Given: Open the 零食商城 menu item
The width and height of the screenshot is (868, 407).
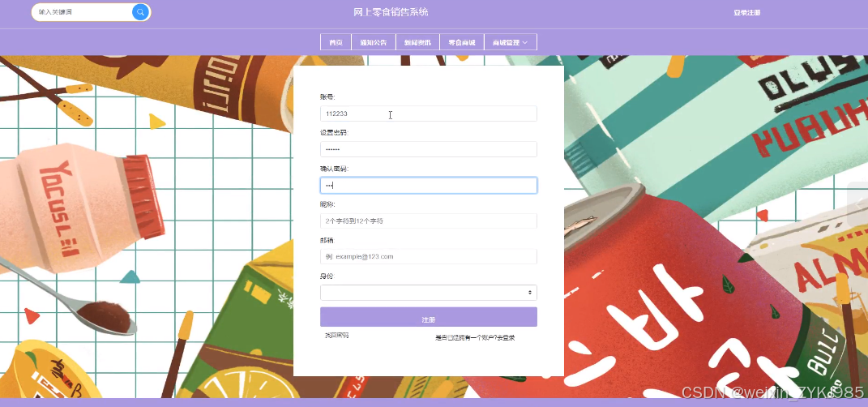Looking at the screenshot, I should pyautogui.click(x=462, y=42).
